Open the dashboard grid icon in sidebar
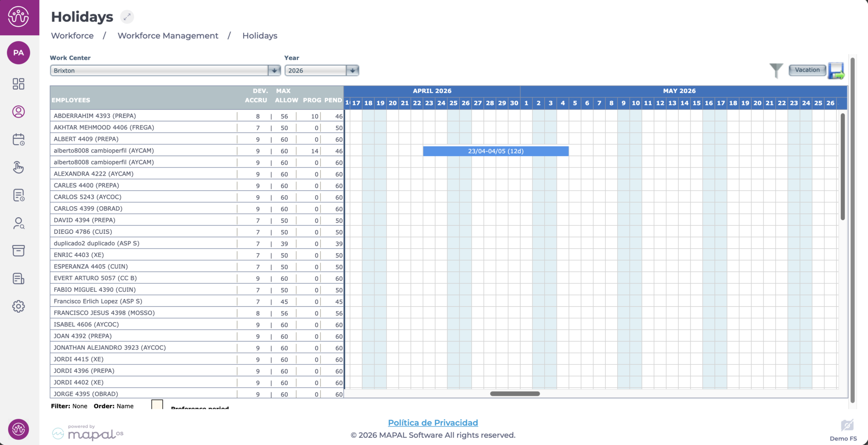Image resolution: width=868 pixels, height=445 pixels. click(x=19, y=84)
